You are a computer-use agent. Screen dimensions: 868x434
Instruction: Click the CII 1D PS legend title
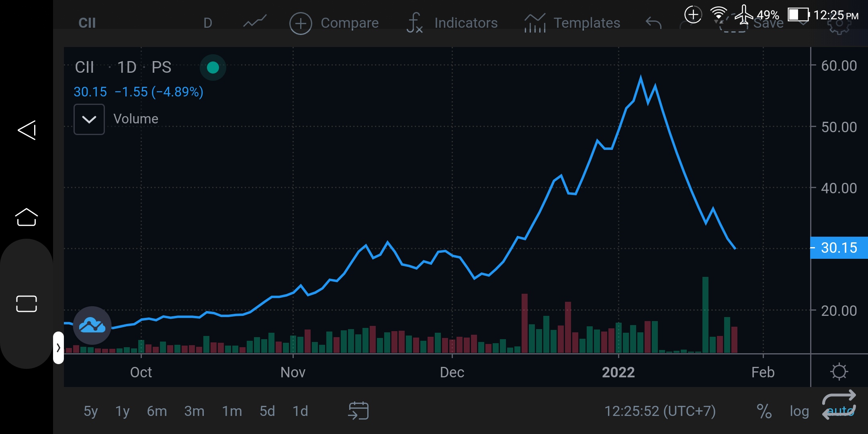(123, 67)
